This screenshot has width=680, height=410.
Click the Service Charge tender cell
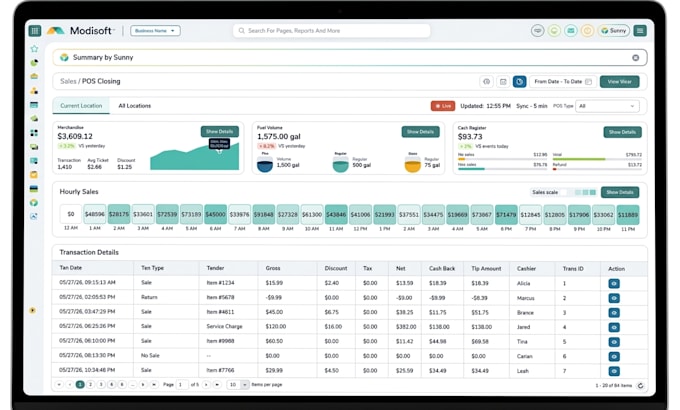point(224,327)
